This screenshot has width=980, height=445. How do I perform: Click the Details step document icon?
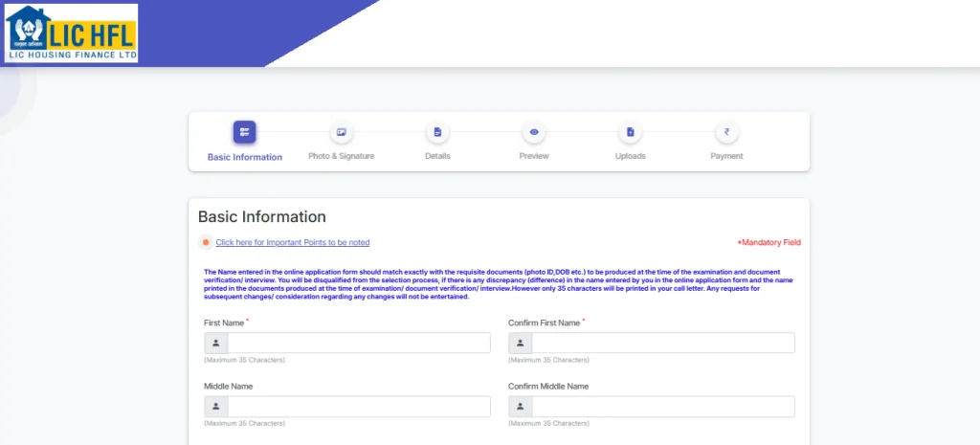tap(437, 132)
